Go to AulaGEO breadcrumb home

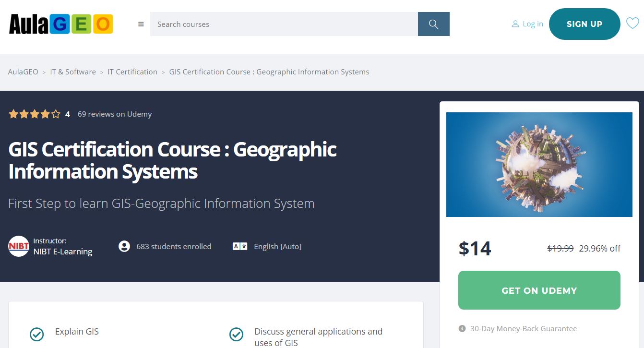[x=23, y=72]
